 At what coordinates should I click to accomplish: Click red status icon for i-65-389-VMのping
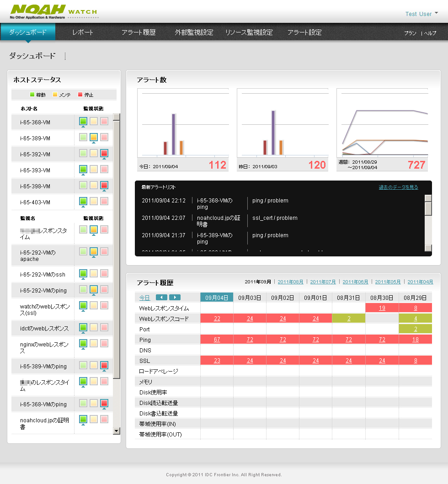104,365
